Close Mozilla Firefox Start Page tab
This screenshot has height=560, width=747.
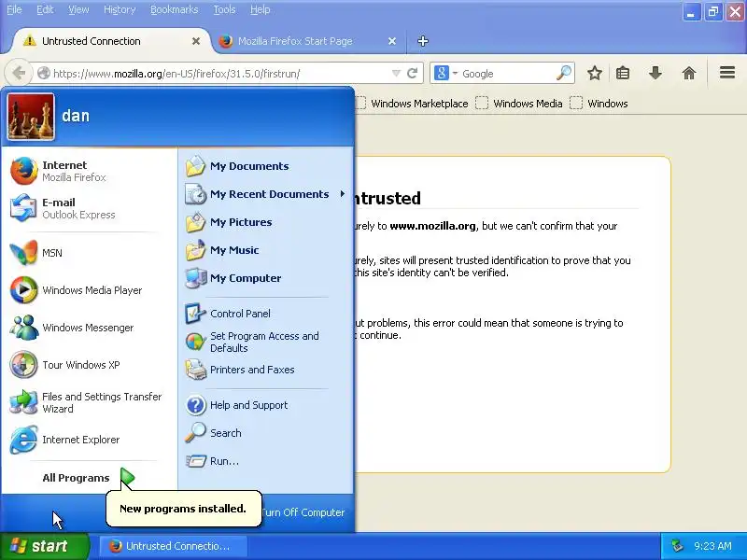[x=392, y=41]
